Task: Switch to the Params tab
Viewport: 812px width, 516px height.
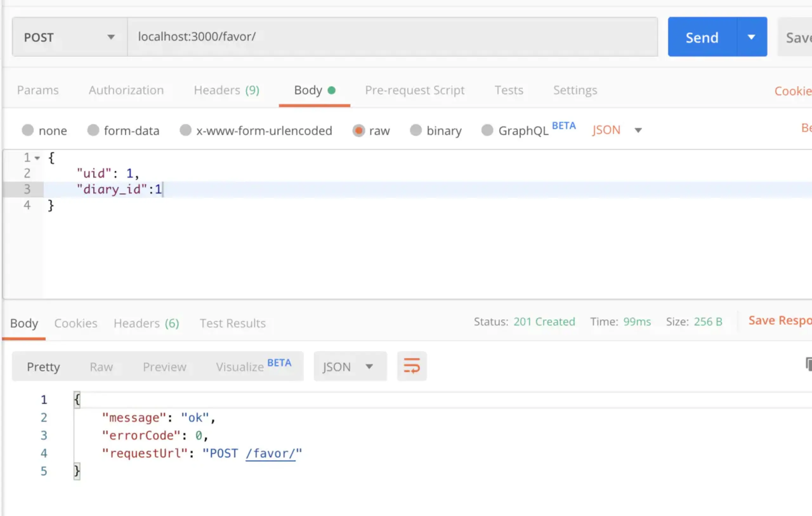Action: point(38,90)
